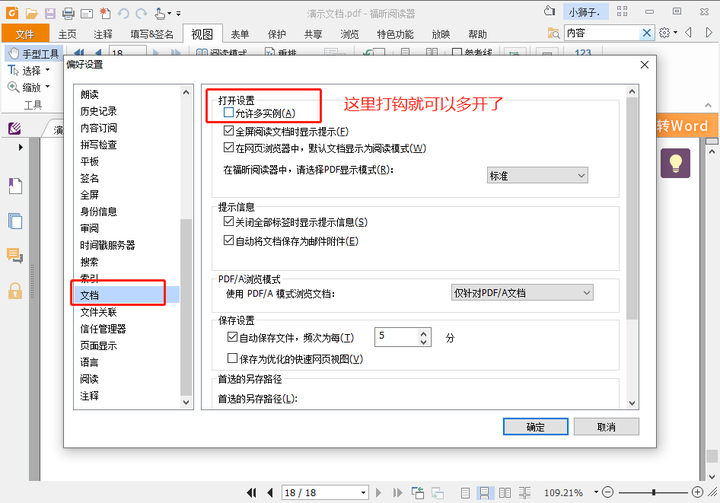This screenshot has height=503, width=720.
Task: Decrease auto-save minutes with the down stepper
Action: (424, 342)
